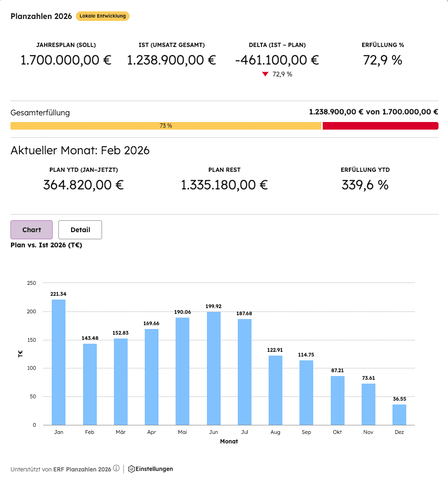448x489 pixels.
Task: Click the Einstellungen gear icon
Action: [131, 469]
